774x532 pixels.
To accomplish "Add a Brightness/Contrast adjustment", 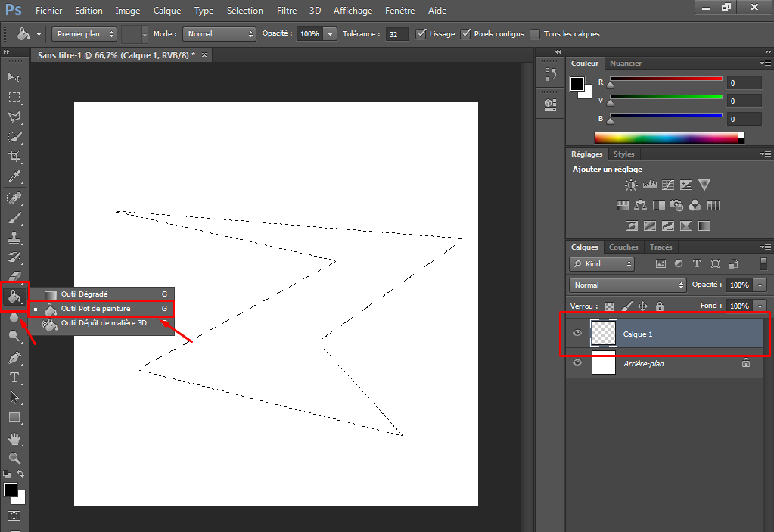I will (631, 185).
